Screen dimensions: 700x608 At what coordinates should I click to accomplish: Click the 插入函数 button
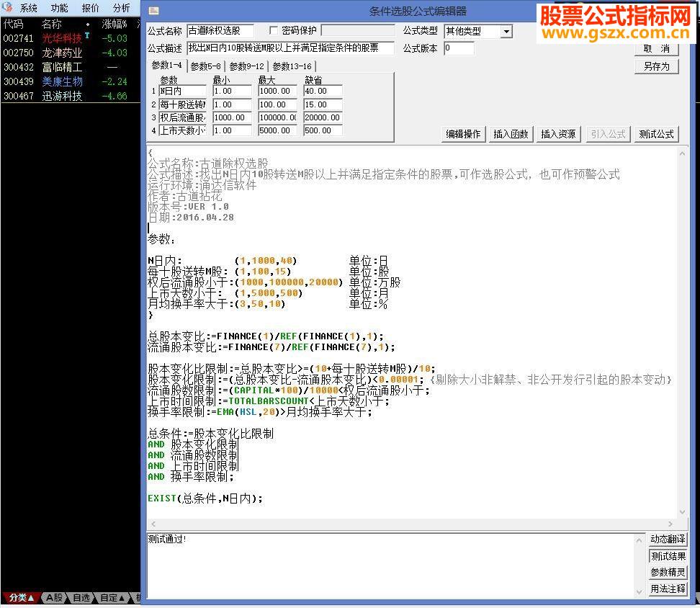(x=511, y=134)
